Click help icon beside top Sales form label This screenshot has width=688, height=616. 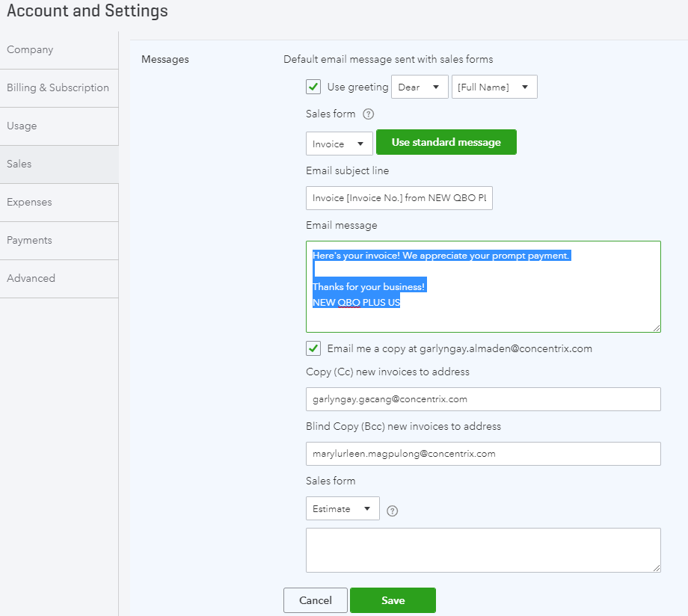[368, 114]
